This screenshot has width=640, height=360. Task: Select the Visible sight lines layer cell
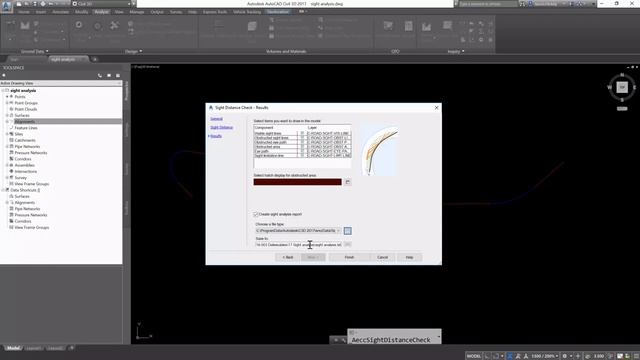click(329, 133)
